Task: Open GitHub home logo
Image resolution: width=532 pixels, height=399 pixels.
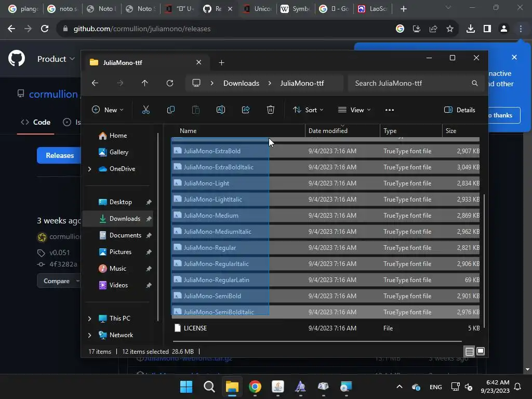Action: tap(17, 58)
